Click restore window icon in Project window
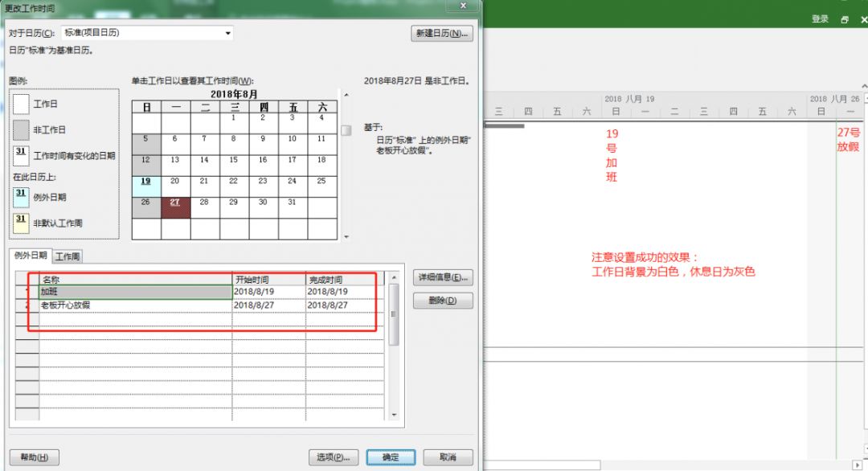Viewport: 868px width, 471px height. (844, 19)
